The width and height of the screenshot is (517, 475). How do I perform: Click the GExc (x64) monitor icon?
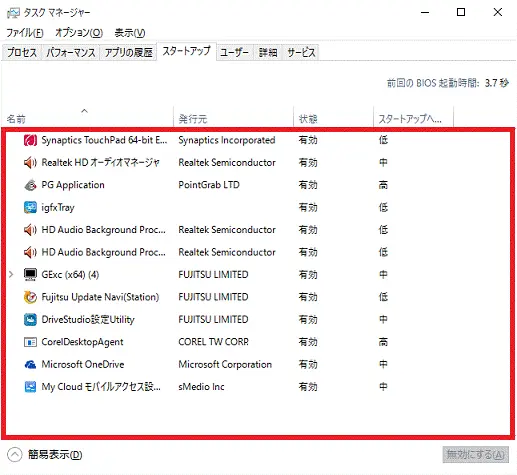tap(30, 275)
